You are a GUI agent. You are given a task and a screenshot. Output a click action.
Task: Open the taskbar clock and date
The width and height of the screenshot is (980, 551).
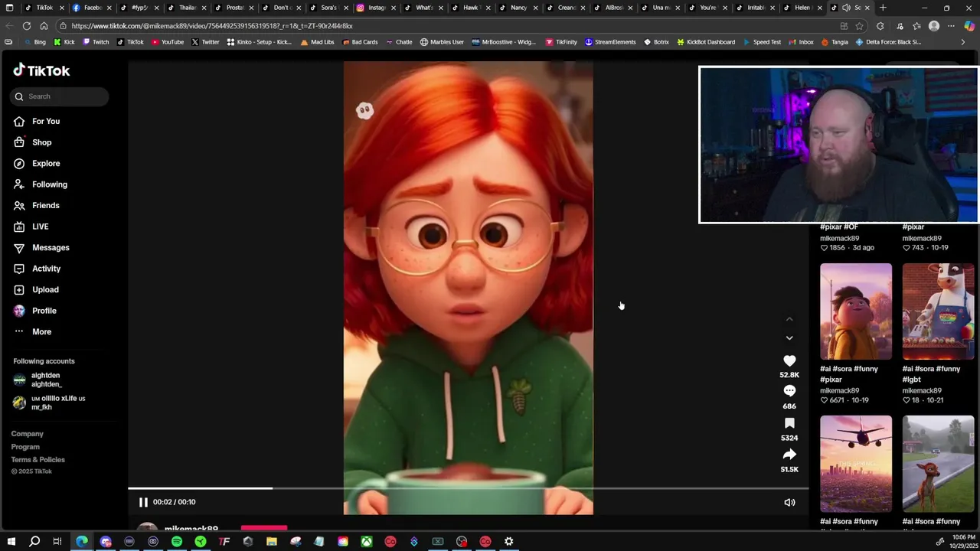tap(963, 542)
